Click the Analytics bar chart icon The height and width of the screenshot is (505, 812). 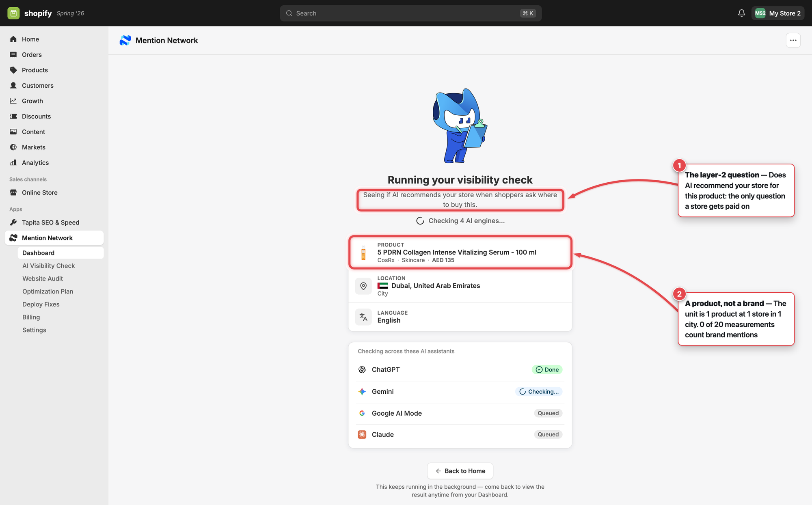pos(13,162)
